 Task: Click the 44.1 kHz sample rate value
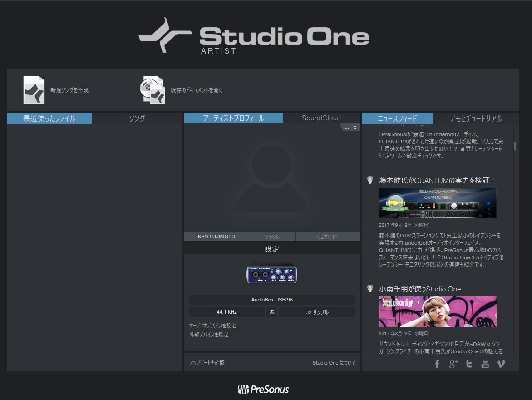pos(227,312)
